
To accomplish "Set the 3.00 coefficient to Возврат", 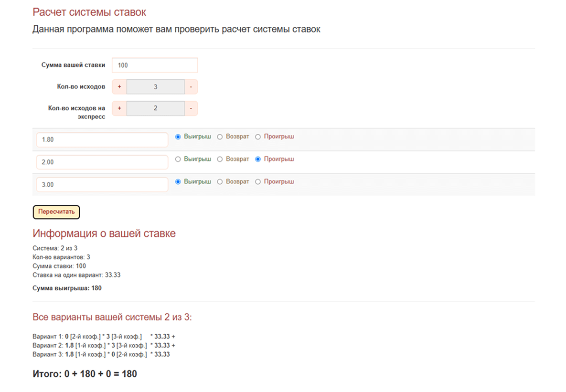I will 220,181.
